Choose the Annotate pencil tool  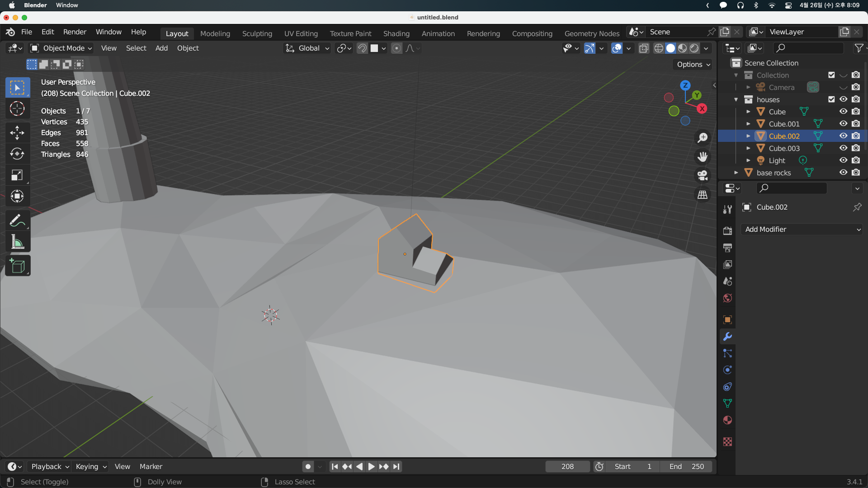tap(17, 221)
